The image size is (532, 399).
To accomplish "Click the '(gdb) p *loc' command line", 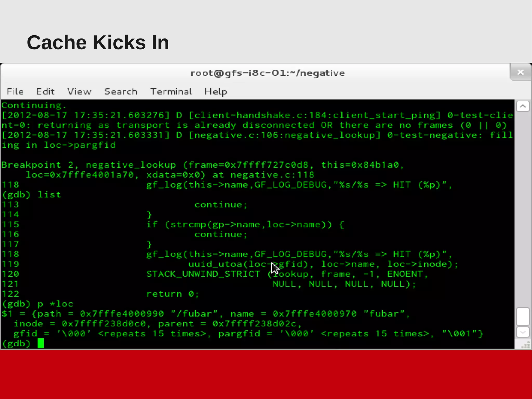I will point(37,304).
